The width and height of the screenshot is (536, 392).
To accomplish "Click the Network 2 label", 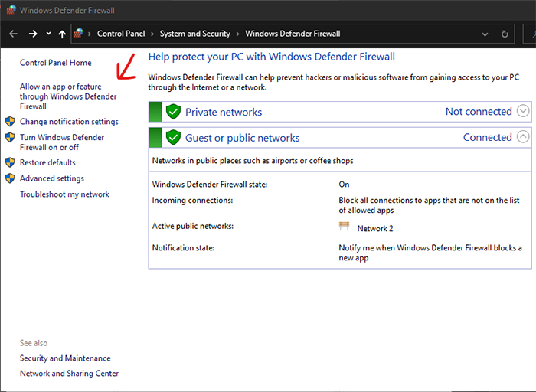I will point(375,229).
